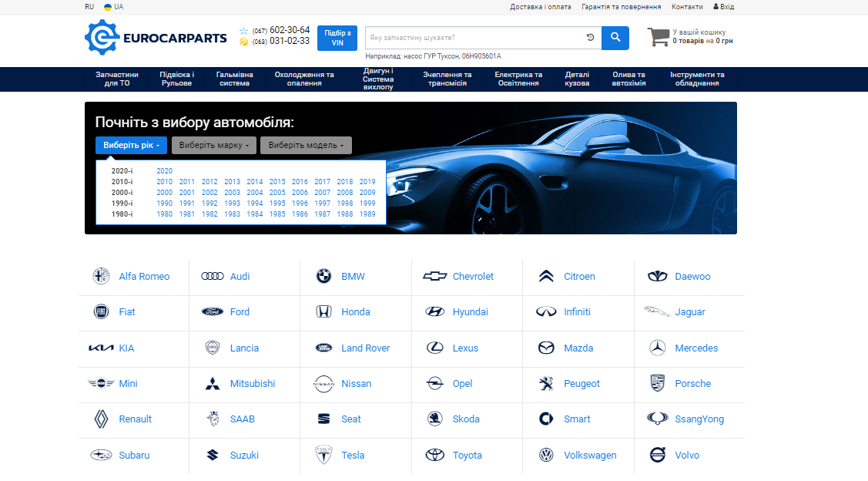Screen dimensions: 868x481
Task: Open 'Гальмівна система' menu
Action: (234, 79)
